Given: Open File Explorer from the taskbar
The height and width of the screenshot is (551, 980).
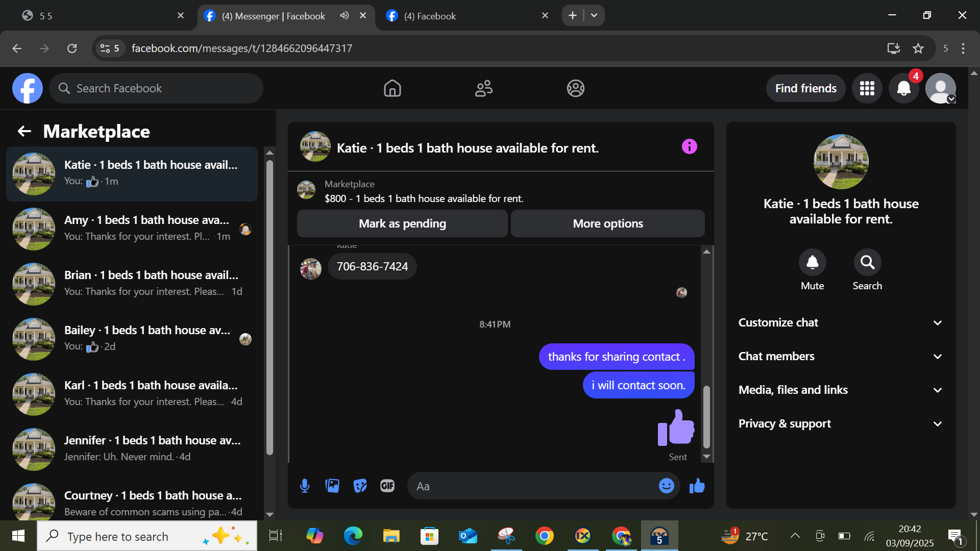Looking at the screenshot, I should click(x=391, y=536).
